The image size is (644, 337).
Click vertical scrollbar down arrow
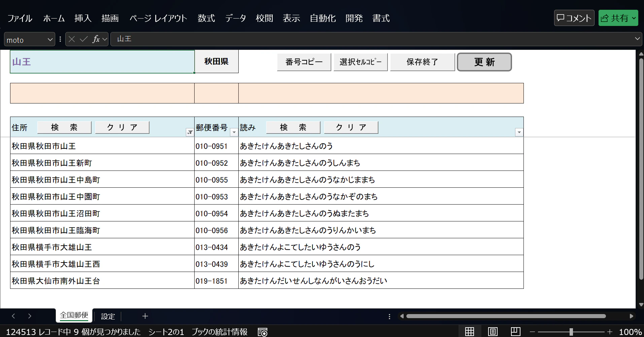click(641, 305)
